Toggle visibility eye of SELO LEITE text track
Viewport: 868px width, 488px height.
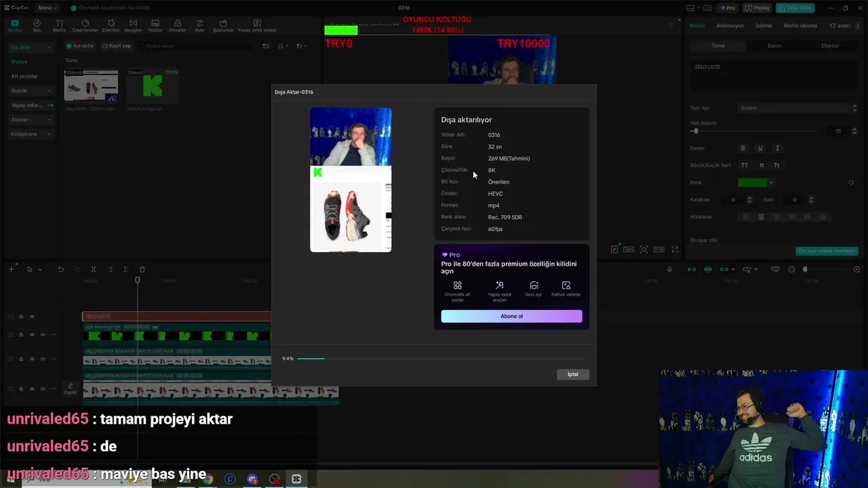tap(32, 317)
